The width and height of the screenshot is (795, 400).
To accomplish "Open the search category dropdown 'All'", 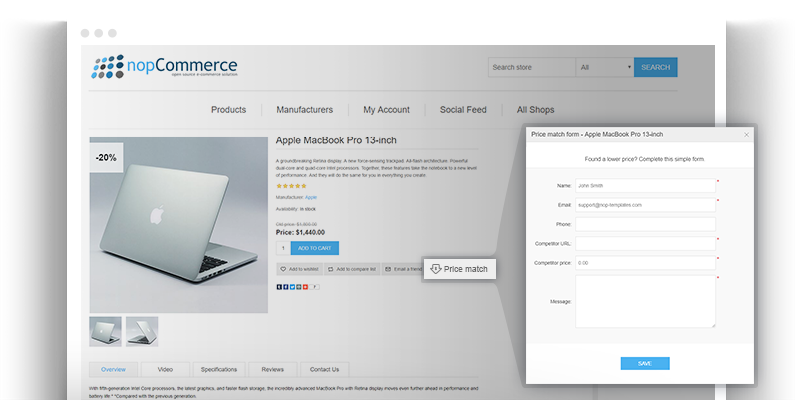I will click(x=604, y=67).
